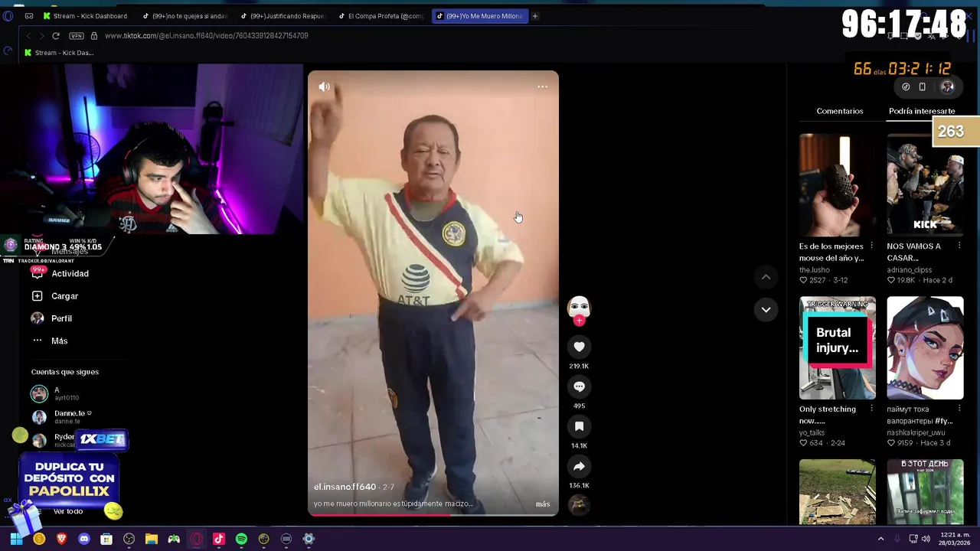Open the Actividad sidebar item
Viewport: 980px width, 551px height.
point(61,273)
